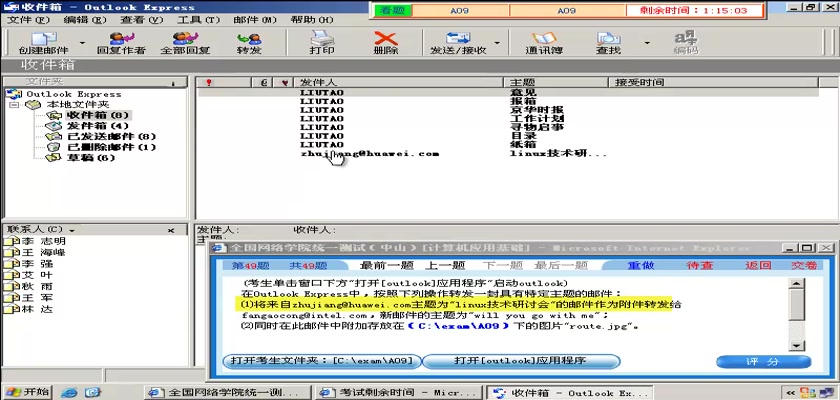Viewport: 840px width, 400px height.
Task: Open the 查看(V) menu
Action: [141, 20]
